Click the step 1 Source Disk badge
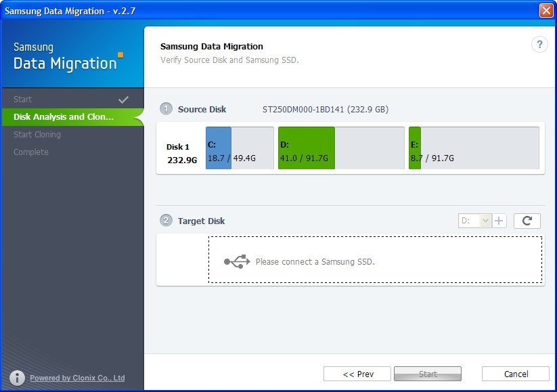The width and height of the screenshot is (557, 392). (x=166, y=109)
